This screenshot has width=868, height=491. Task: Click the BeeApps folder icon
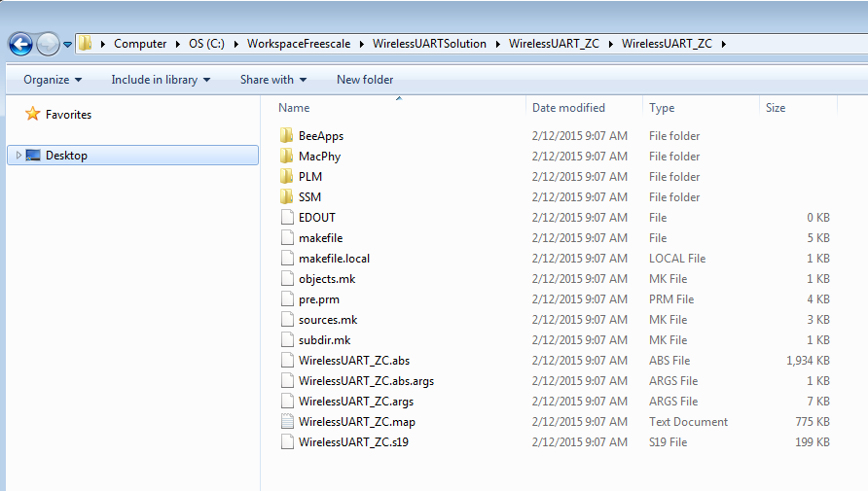(x=287, y=135)
